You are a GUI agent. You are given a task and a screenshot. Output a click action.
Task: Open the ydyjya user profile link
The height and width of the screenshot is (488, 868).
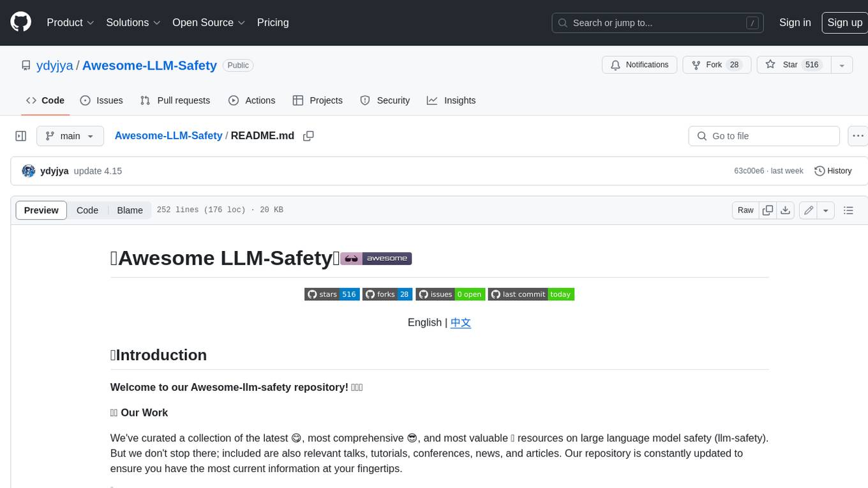click(x=54, y=65)
